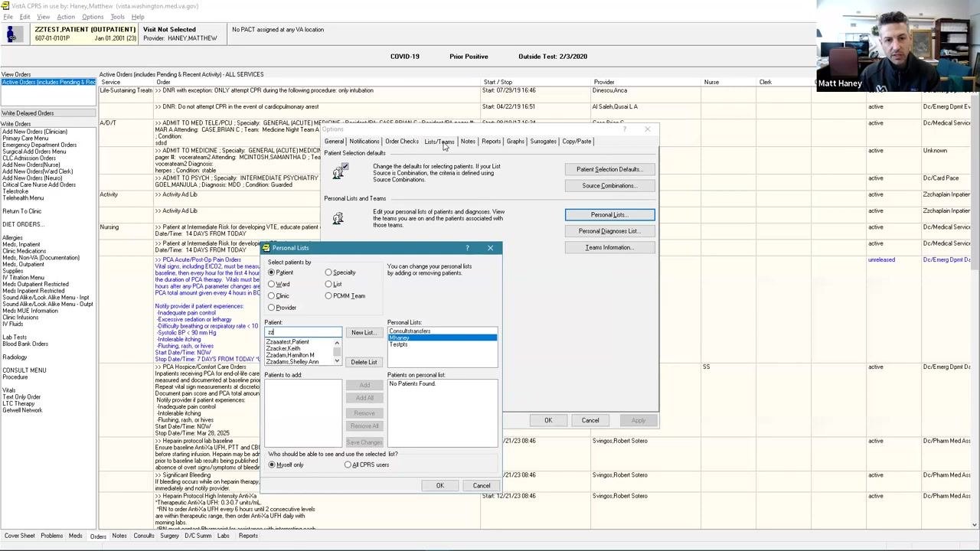The width and height of the screenshot is (980, 551).
Task: Open the Meds bottom tab
Action: [x=75, y=536]
